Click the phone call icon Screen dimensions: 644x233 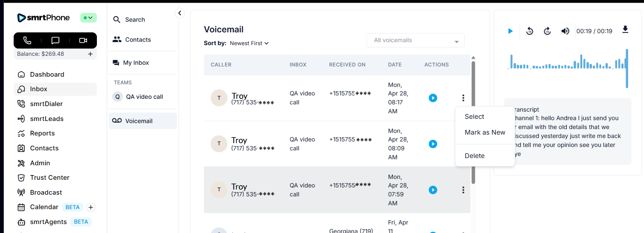pos(27,40)
